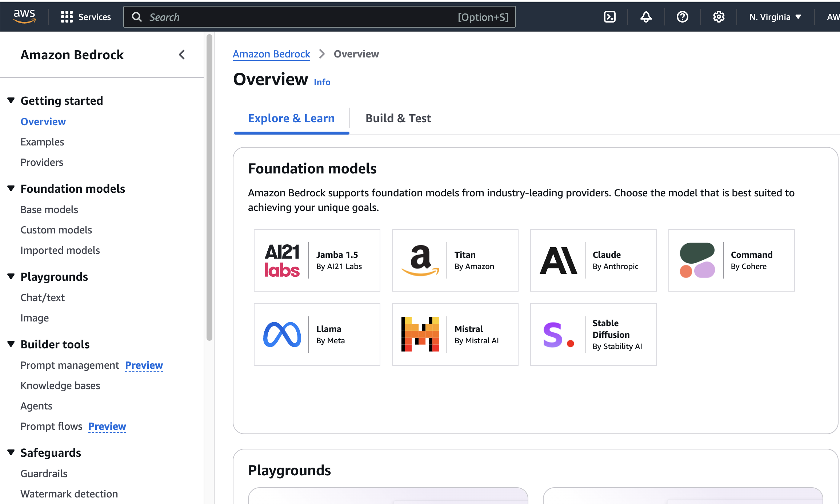Open Prompt flows
840x504 pixels.
[x=51, y=426]
